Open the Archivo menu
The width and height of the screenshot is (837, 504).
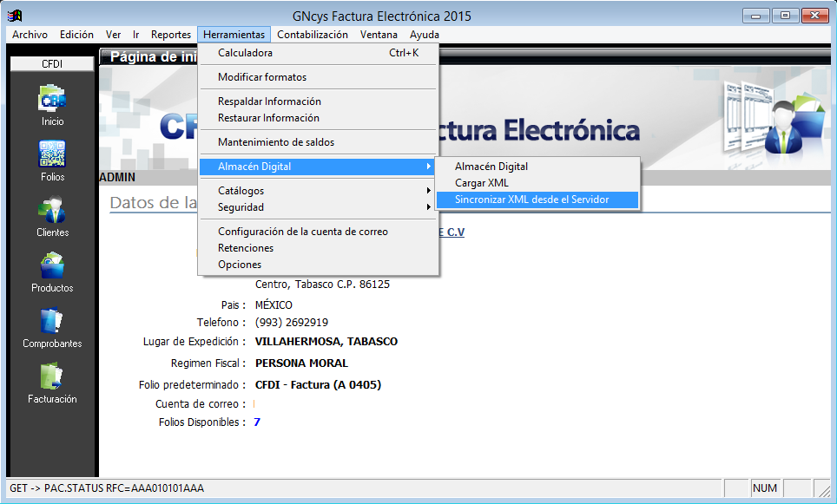pyautogui.click(x=30, y=35)
